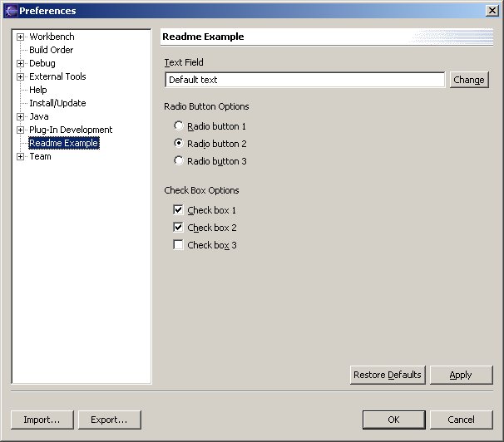Enable Check box 3
Image resolution: width=504 pixels, height=442 pixels.
tap(178, 245)
